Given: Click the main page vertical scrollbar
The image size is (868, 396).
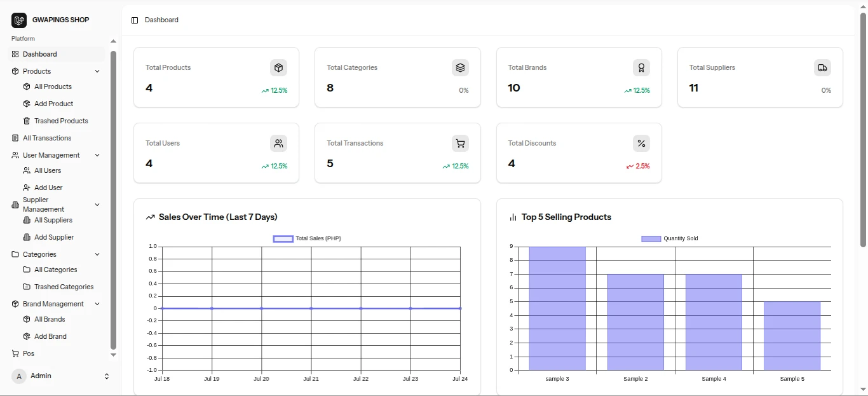Looking at the screenshot, I should tap(863, 130).
